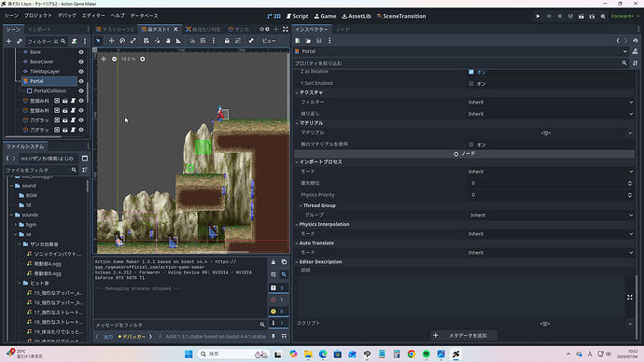Toggle the Z as Relative checkbox
Viewport: 644px width, 362px height.
point(471,72)
